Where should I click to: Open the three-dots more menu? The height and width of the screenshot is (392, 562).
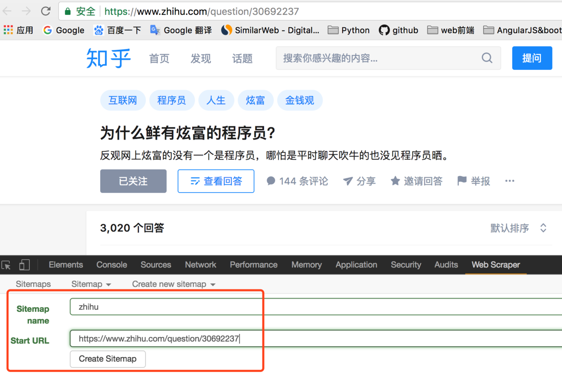pos(510,181)
